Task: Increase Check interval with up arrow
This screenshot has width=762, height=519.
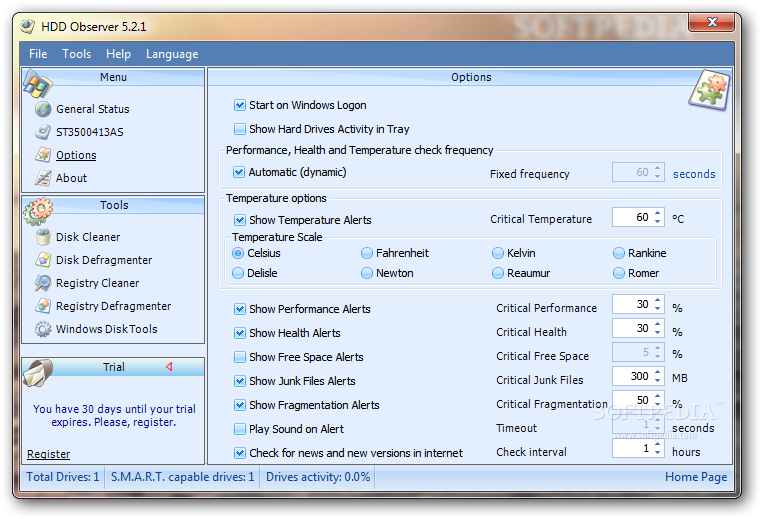Action: pyautogui.click(x=658, y=444)
